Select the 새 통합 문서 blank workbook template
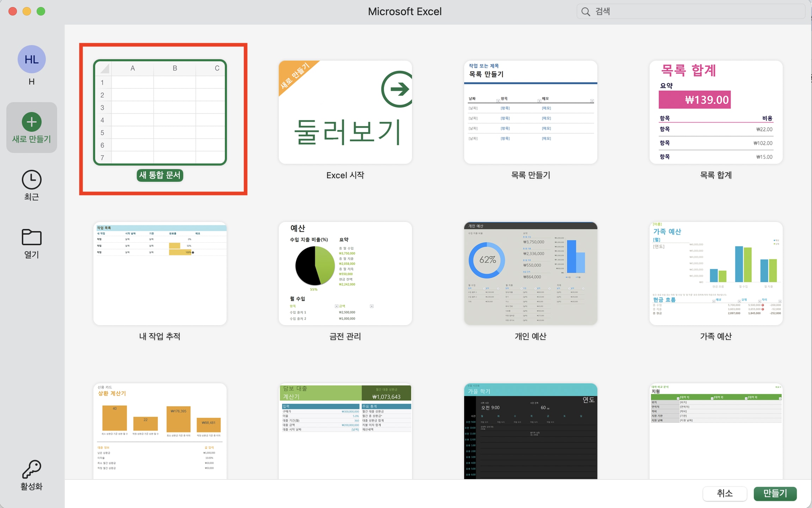 pyautogui.click(x=160, y=113)
